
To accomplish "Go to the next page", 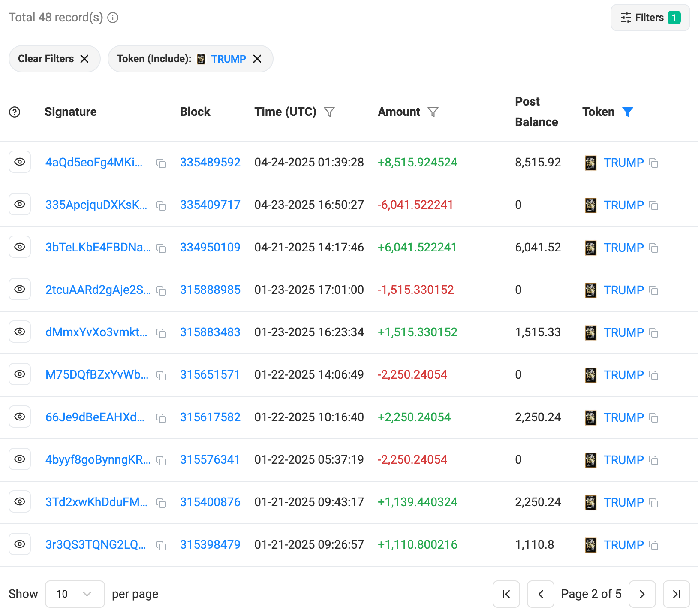I will coord(642,594).
